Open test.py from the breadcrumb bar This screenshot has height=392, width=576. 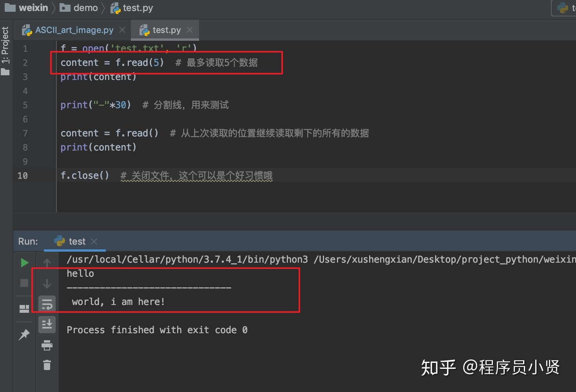pyautogui.click(x=137, y=7)
